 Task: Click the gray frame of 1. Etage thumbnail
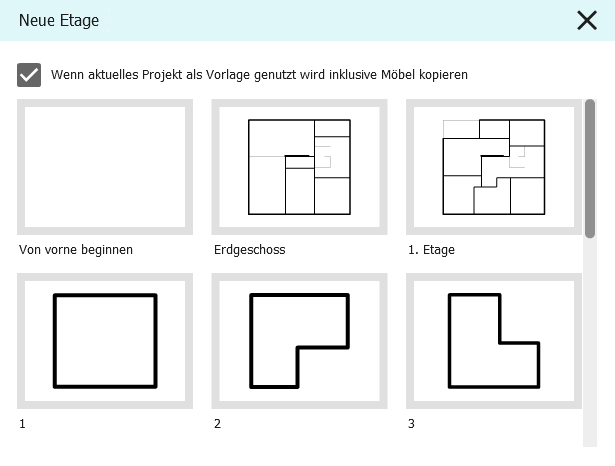click(410, 167)
